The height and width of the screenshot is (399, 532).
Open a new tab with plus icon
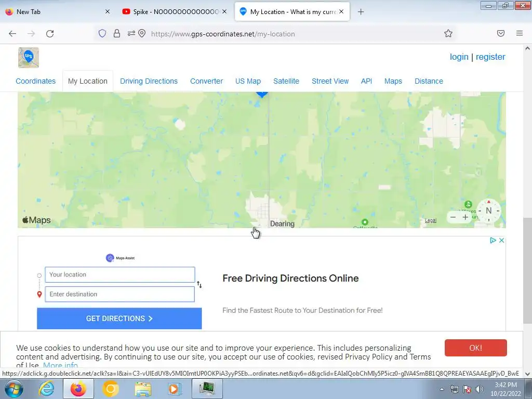click(361, 12)
